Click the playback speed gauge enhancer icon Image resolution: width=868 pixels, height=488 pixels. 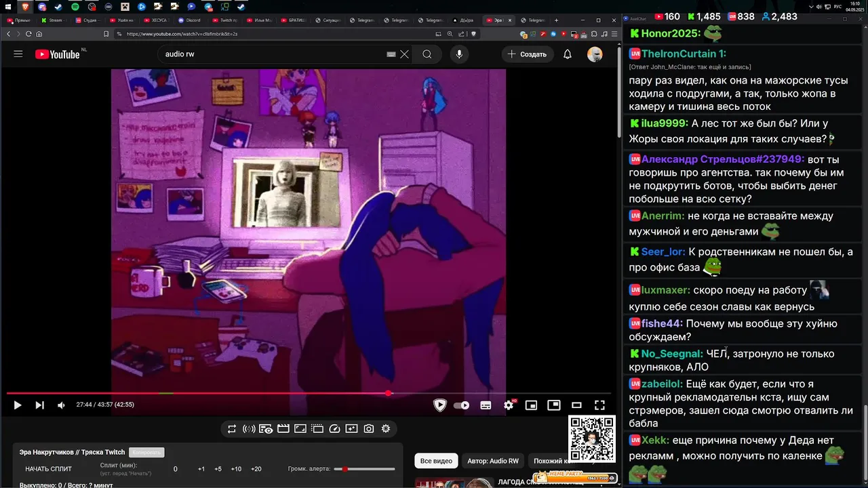[334, 428]
